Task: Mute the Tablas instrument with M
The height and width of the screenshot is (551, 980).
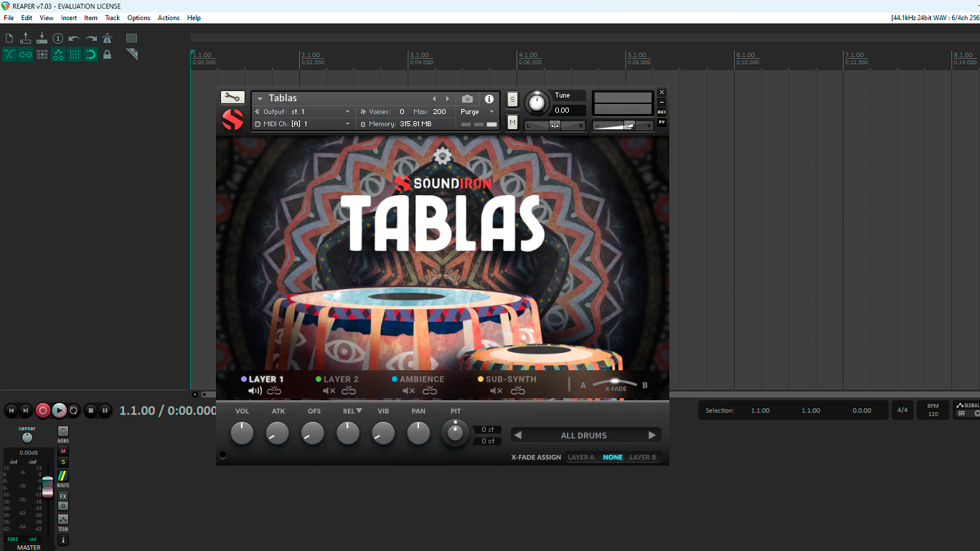Action: tap(512, 123)
